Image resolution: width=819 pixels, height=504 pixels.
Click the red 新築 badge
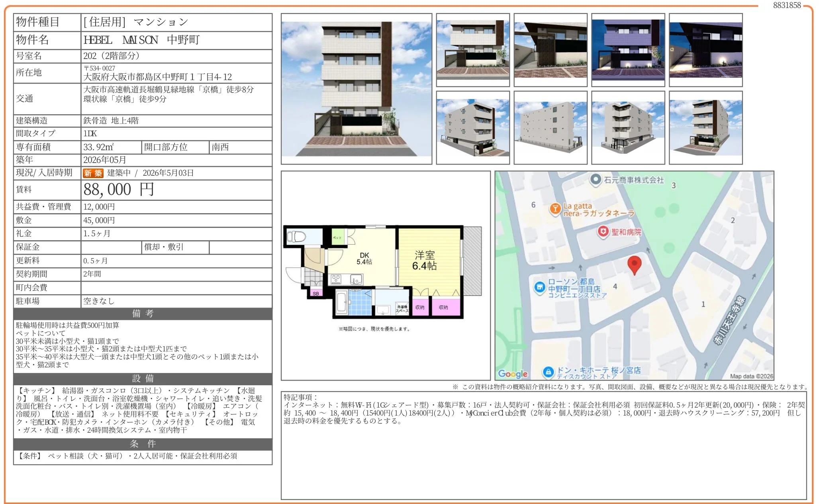[x=93, y=173]
